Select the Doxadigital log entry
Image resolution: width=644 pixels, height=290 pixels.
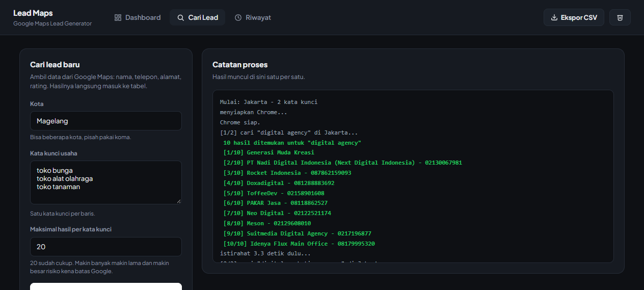(x=279, y=183)
